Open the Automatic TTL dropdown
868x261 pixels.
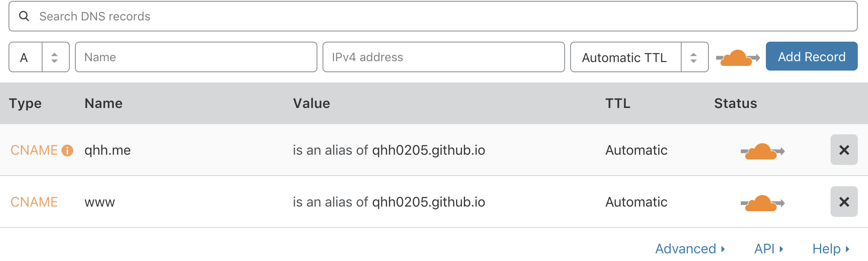(x=639, y=57)
